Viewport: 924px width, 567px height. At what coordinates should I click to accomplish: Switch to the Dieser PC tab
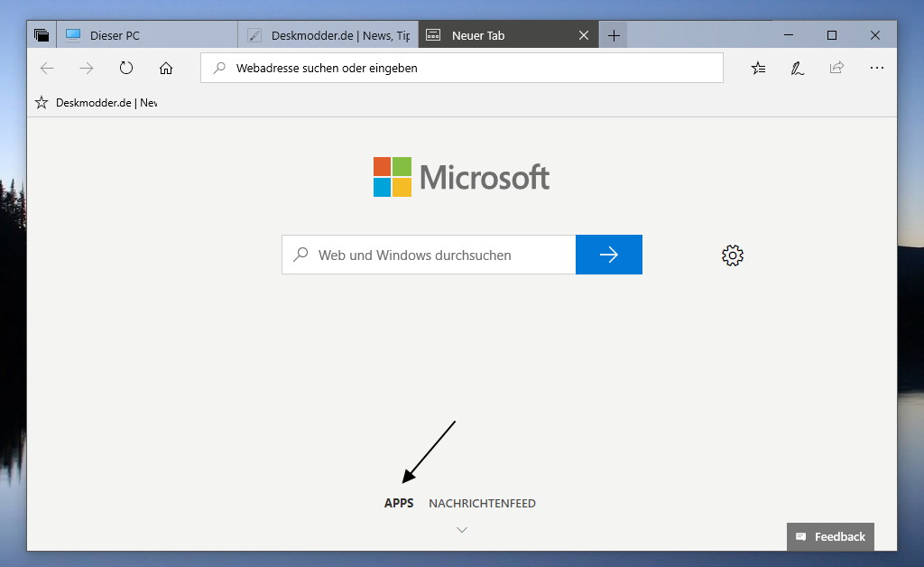(147, 35)
